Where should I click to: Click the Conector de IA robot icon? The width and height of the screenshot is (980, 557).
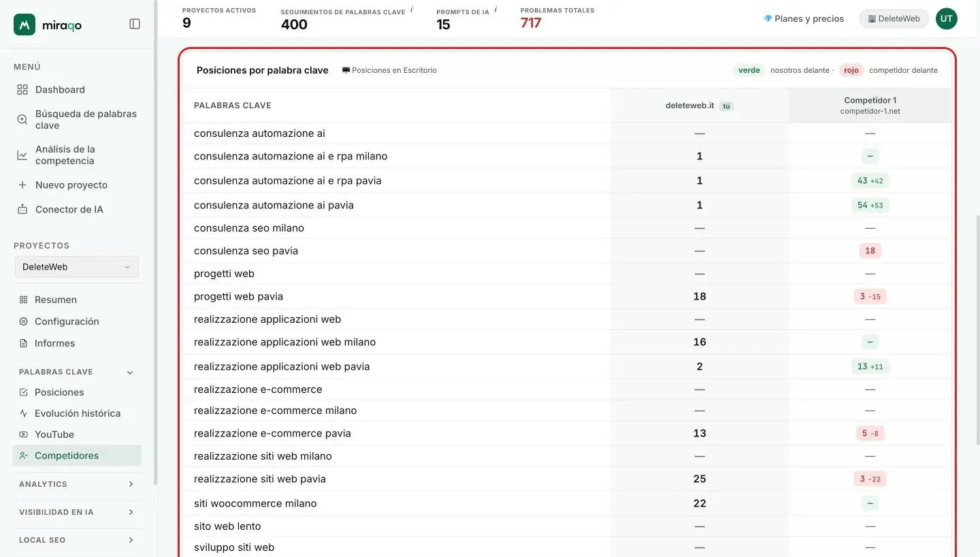pyautogui.click(x=22, y=210)
